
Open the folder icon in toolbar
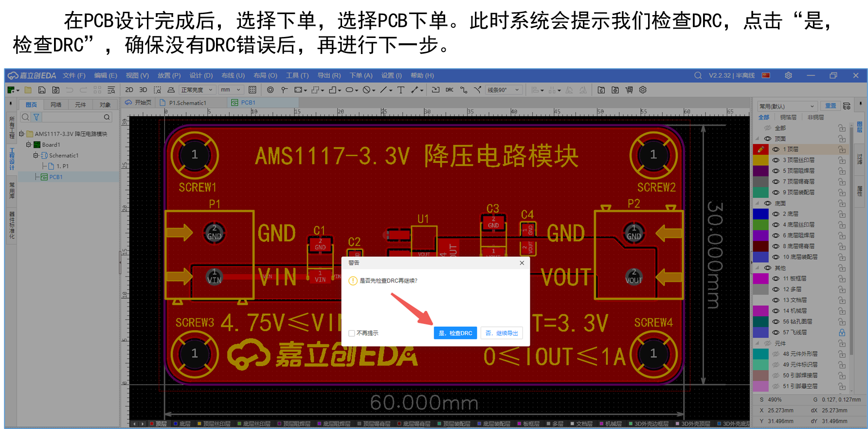pos(28,90)
